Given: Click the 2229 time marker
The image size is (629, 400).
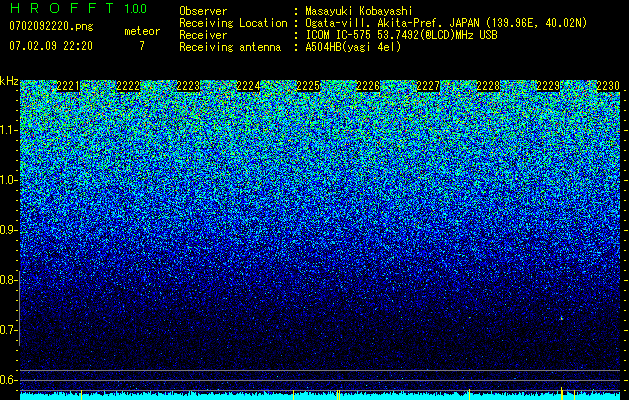Looking at the screenshot, I should tap(548, 86).
